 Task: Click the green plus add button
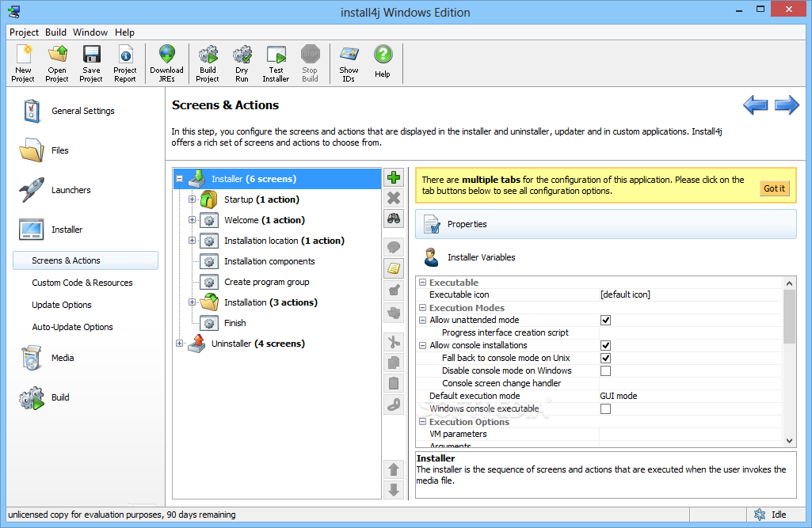pyautogui.click(x=394, y=177)
